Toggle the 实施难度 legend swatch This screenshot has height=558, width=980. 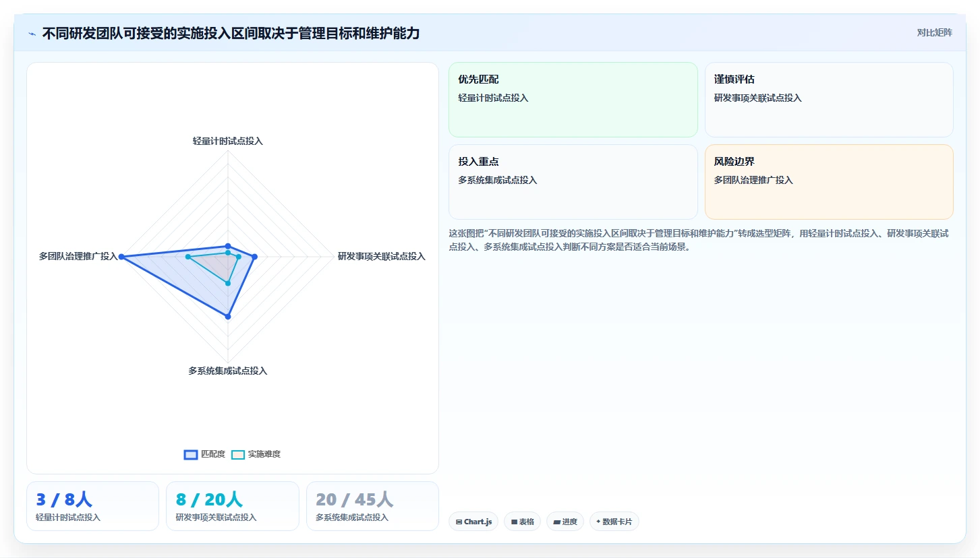point(238,454)
